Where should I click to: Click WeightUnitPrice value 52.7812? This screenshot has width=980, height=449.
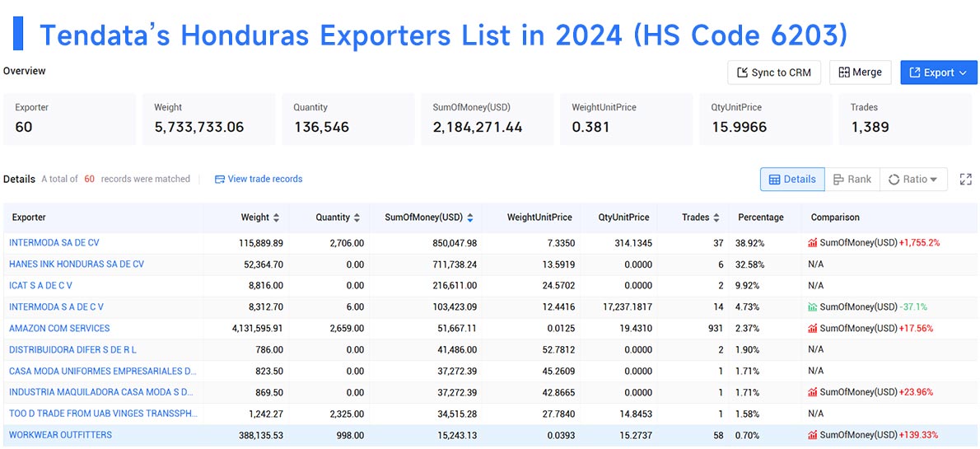(x=558, y=349)
